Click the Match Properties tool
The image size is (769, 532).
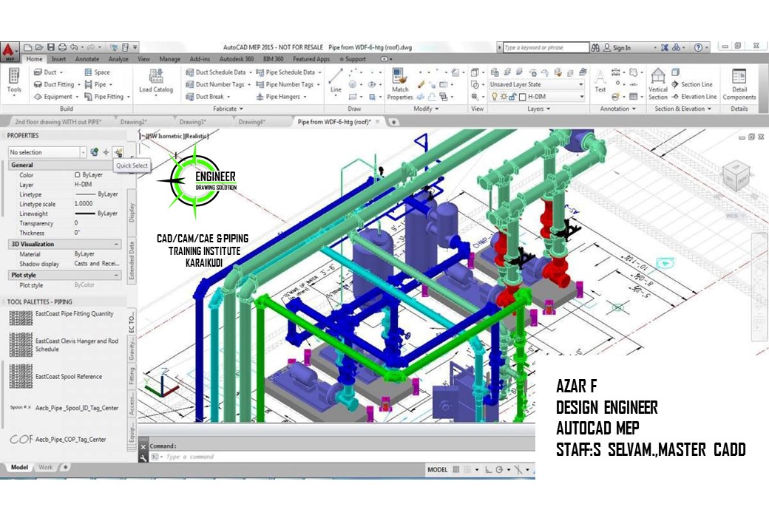[x=400, y=83]
